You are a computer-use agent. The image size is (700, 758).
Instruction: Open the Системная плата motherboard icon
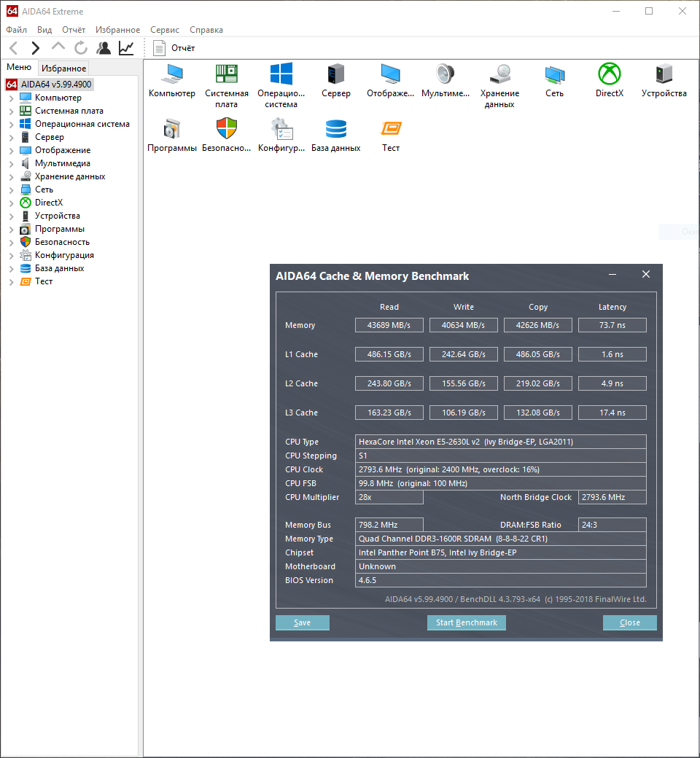click(226, 85)
